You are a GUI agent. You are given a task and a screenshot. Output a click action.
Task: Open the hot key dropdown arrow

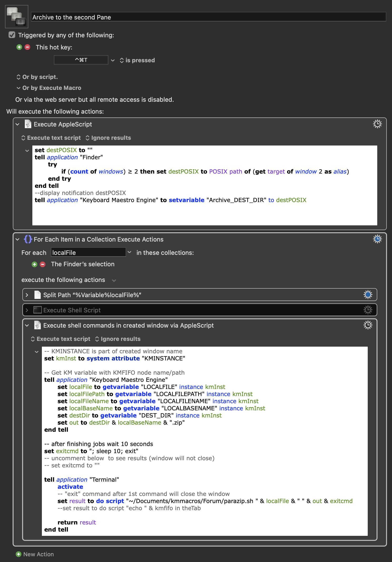[x=113, y=60]
